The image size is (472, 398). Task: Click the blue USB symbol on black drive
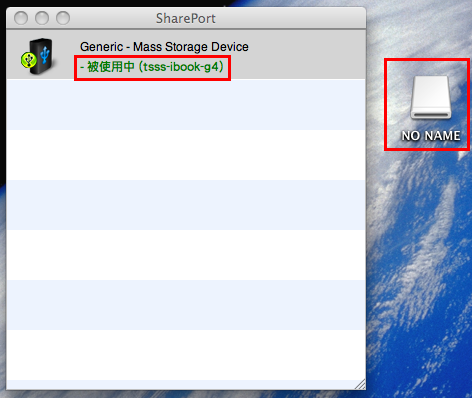click(x=45, y=54)
